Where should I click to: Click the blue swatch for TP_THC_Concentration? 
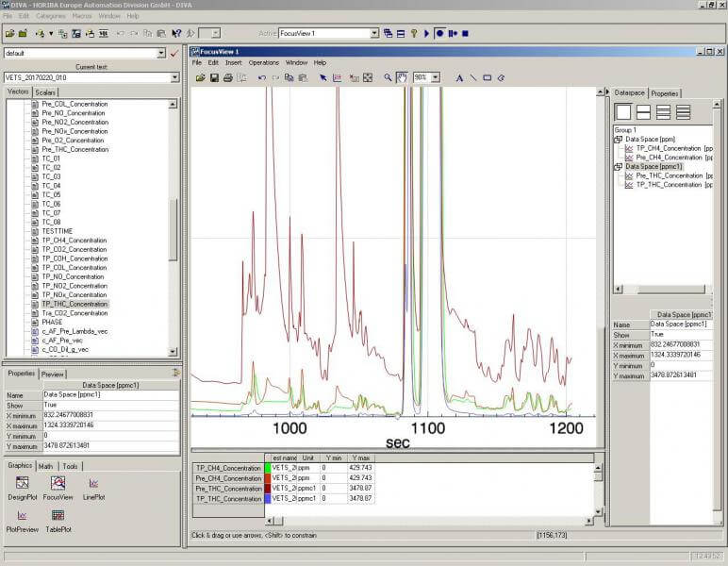point(268,499)
